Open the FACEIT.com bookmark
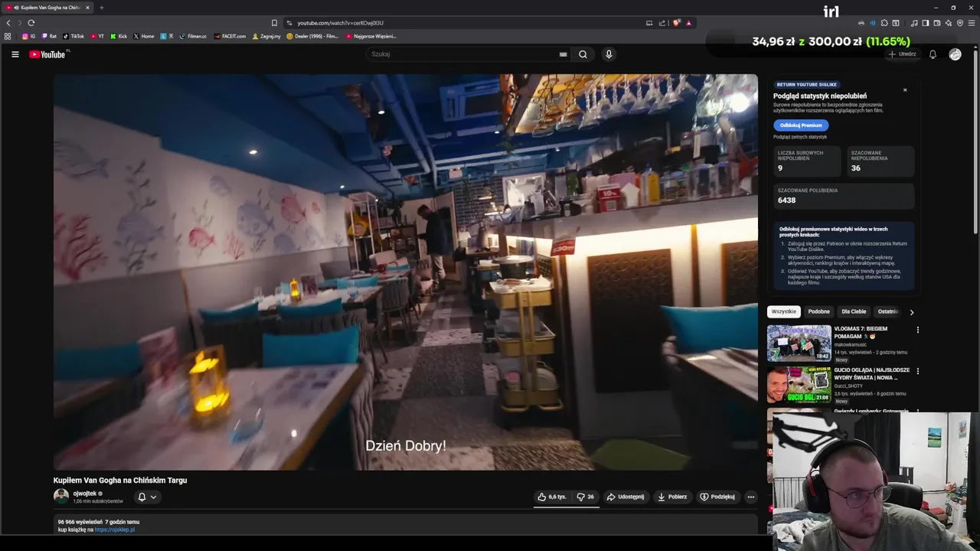This screenshot has height=551, width=980. (x=230, y=36)
